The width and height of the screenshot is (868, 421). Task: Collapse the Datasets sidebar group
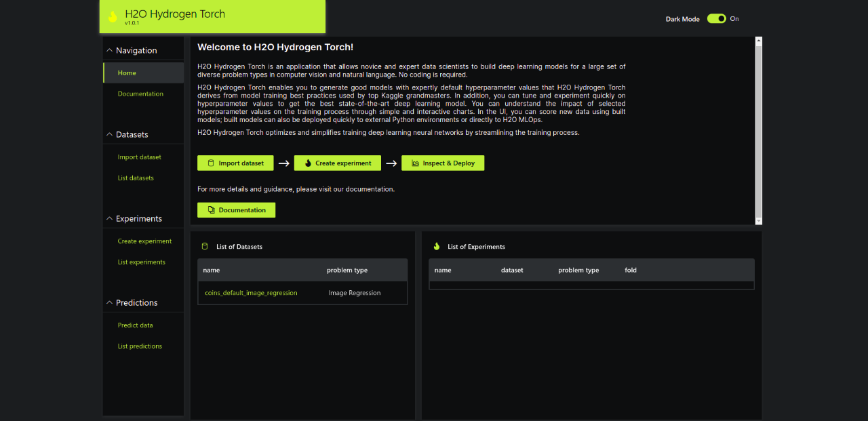[110, 134]
